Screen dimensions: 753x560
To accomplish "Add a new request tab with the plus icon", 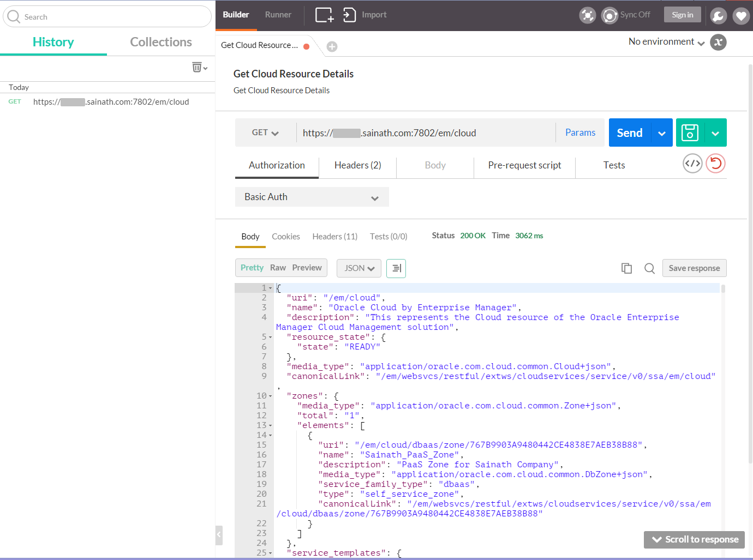I will (x=332, y=46).
